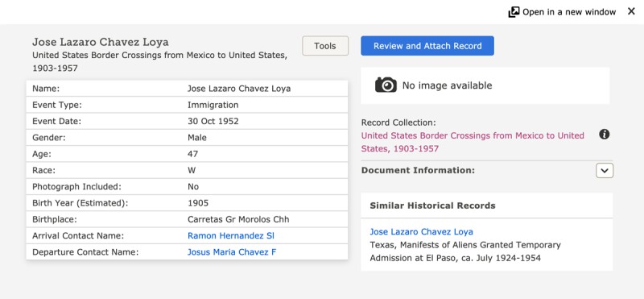The image size is (644, 299).
Task: Click the Record Collection label
Action: (x=398, y=123)
